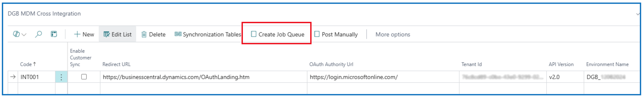Click Create Job Queue action
Screen dimensions: 644x98
click(x=277, y=34)
